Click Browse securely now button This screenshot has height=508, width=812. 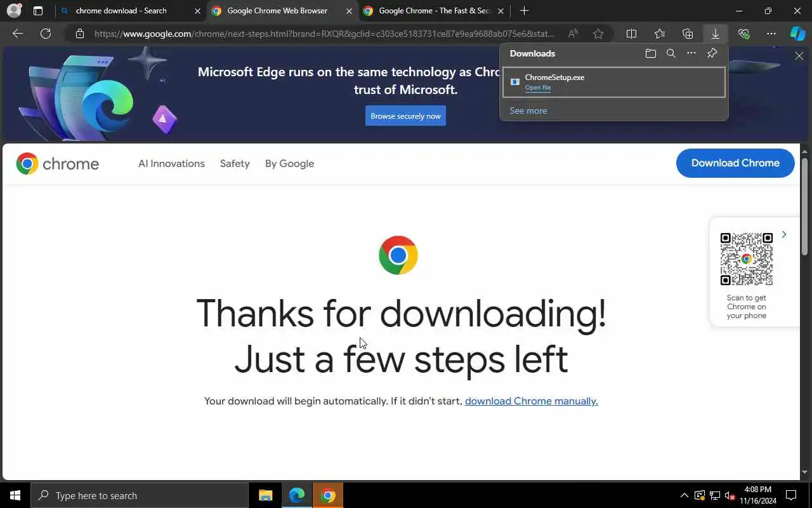click(405, 116)
